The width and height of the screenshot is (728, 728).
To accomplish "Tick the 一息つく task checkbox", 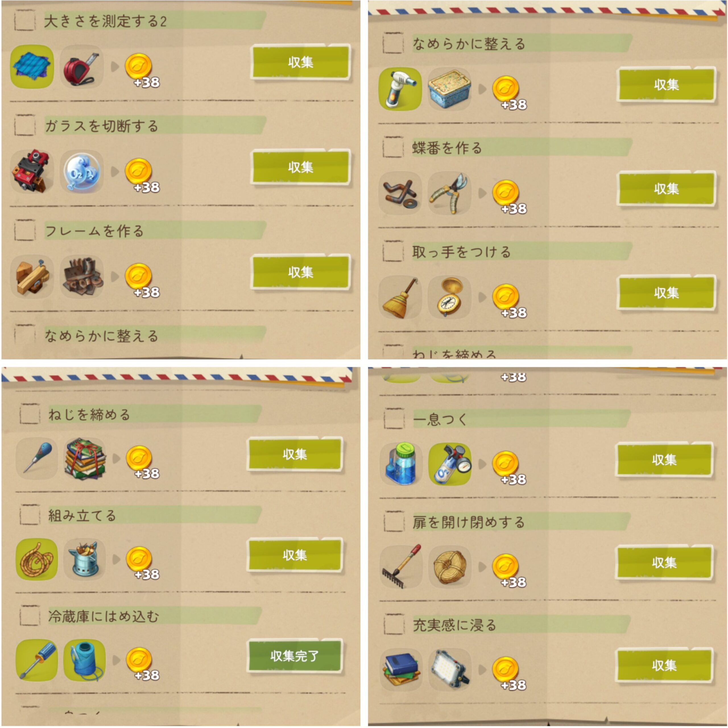I will (394, 418).
